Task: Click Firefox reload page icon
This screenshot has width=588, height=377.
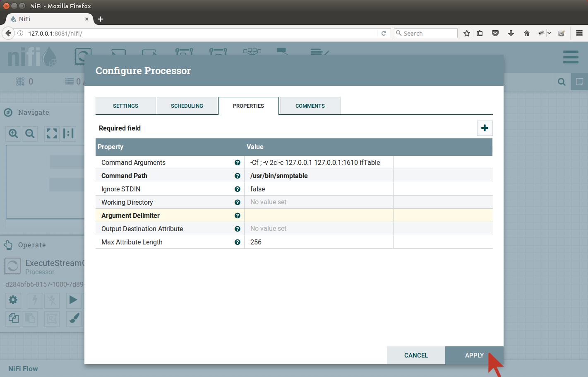Action: pos(384,33)
